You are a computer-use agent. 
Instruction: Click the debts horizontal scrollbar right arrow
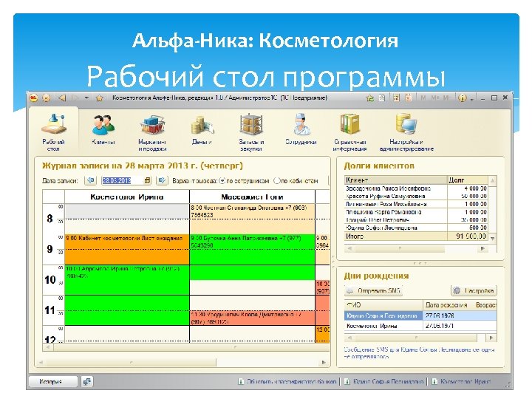pos(482,249)
